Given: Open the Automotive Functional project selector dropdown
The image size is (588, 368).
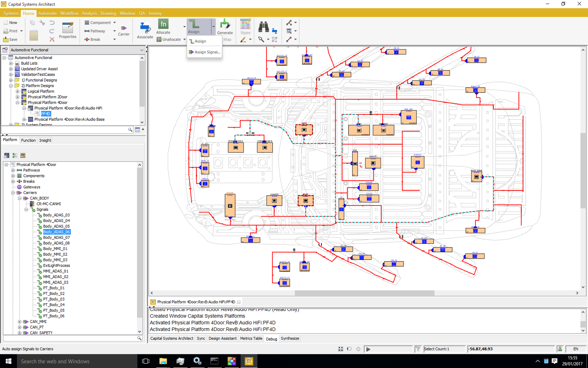Looking at the screenshot, I should tap(142, 50).
